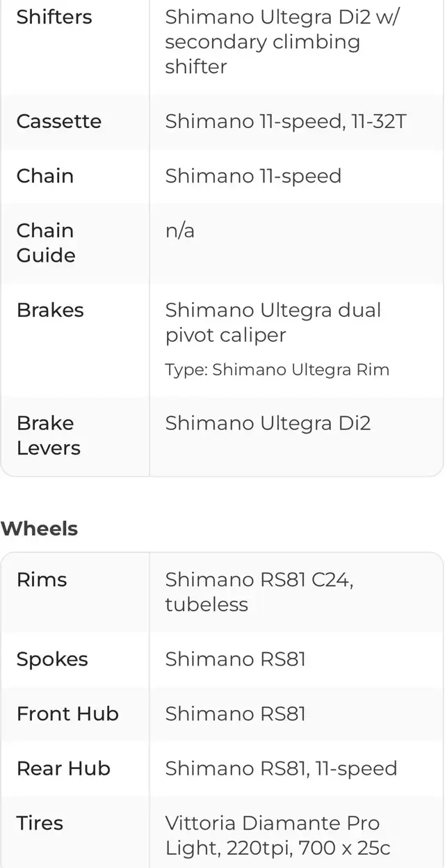
Task: Select the Ultegra dual pivot caliper text
Action: 273,322
